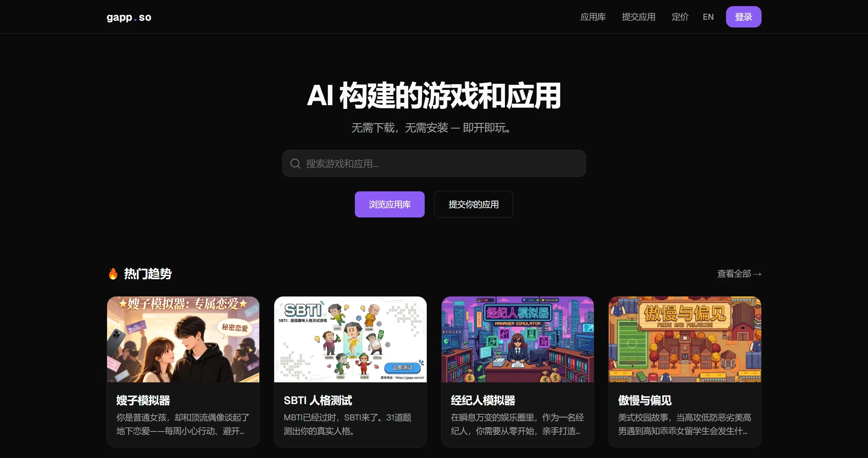The image size is (868, 458).
Task: Switch language to EN
Action: [x=708, y=17]
